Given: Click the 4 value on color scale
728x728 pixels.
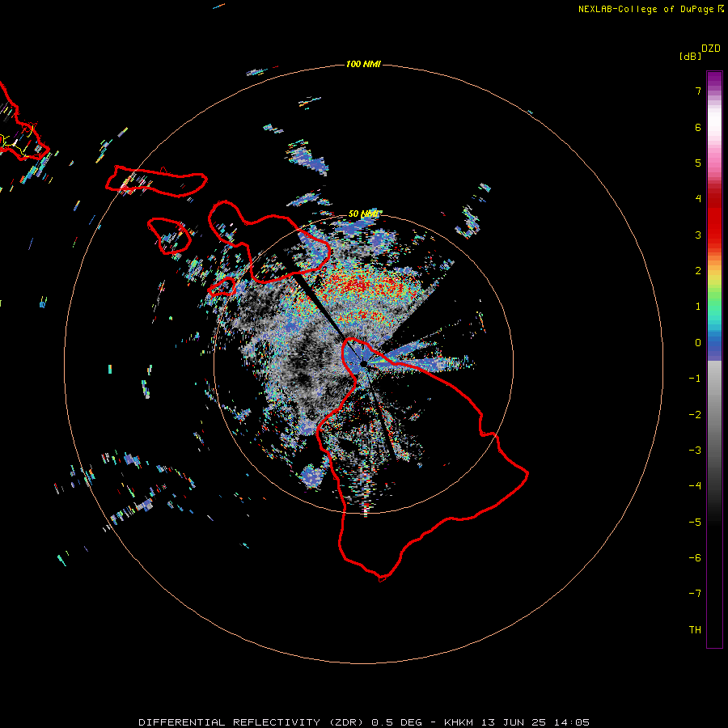Looking at the screenshot, I should [698, 199].
